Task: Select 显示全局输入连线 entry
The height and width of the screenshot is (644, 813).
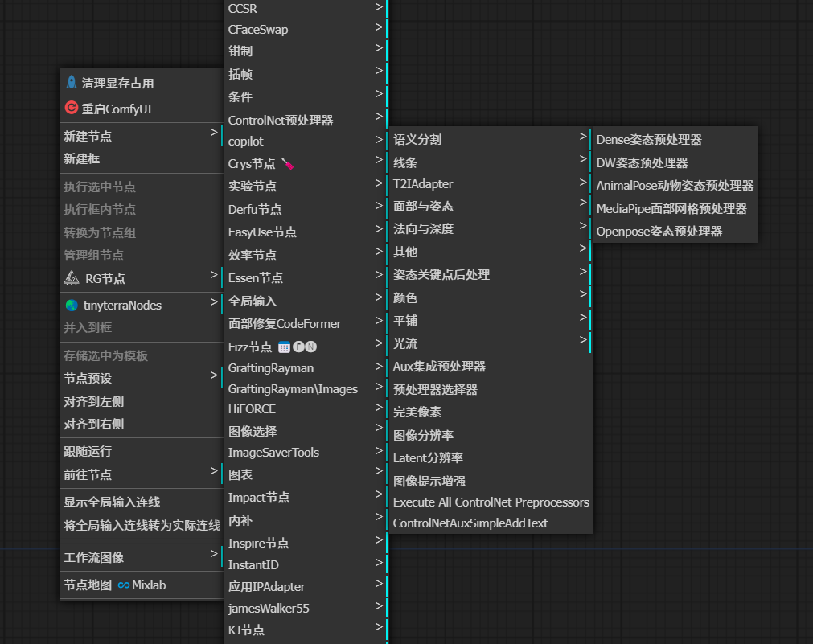Action: coord(142,502)
